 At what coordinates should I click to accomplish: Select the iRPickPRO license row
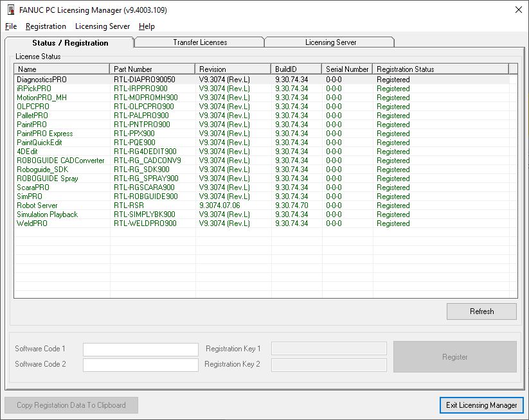(x=262, y=89)
